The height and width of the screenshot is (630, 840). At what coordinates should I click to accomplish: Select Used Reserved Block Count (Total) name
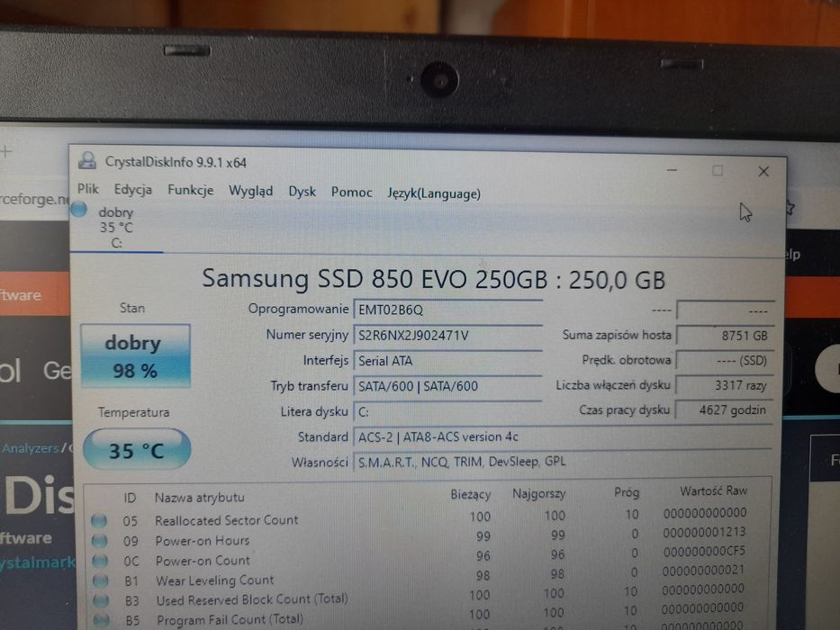point(252,599)
